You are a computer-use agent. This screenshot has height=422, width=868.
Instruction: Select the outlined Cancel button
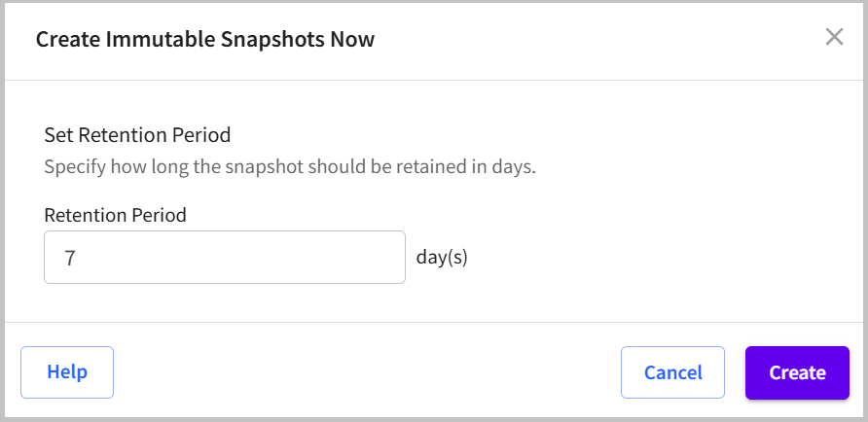tap(672, 372)
